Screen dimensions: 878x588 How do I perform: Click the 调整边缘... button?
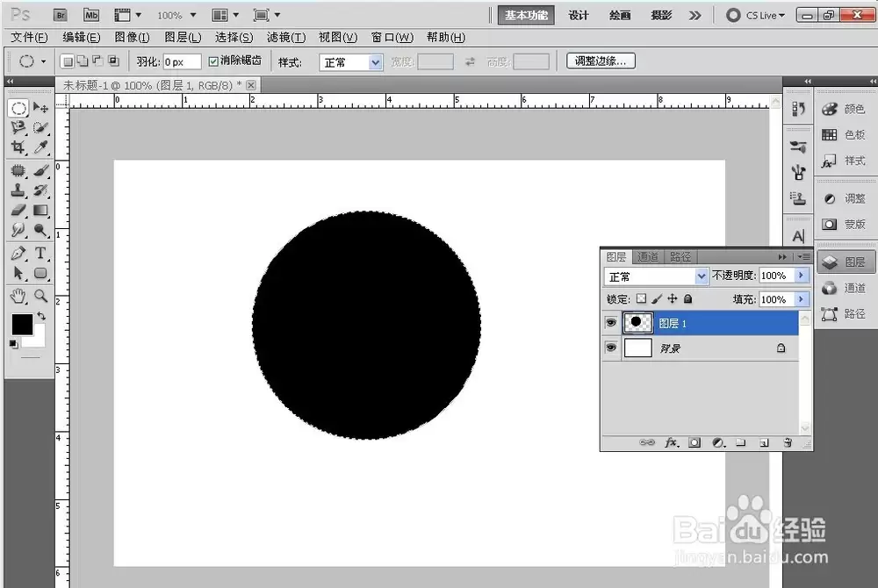601,61
